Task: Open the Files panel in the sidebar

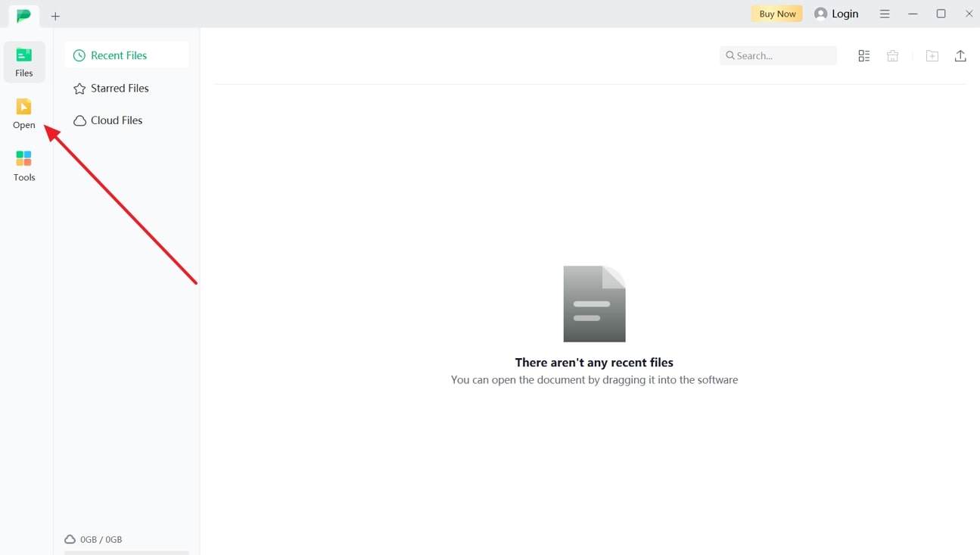Action: pyautogui.click(x=23, y=61)
